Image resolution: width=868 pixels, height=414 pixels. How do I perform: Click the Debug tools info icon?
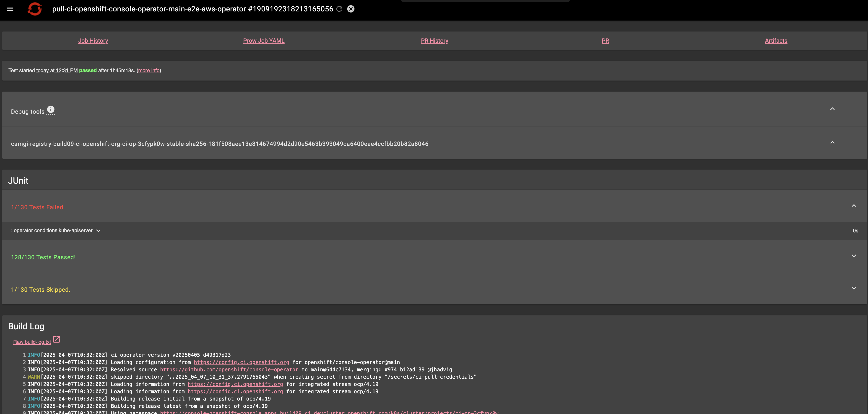tap(51, 110)
